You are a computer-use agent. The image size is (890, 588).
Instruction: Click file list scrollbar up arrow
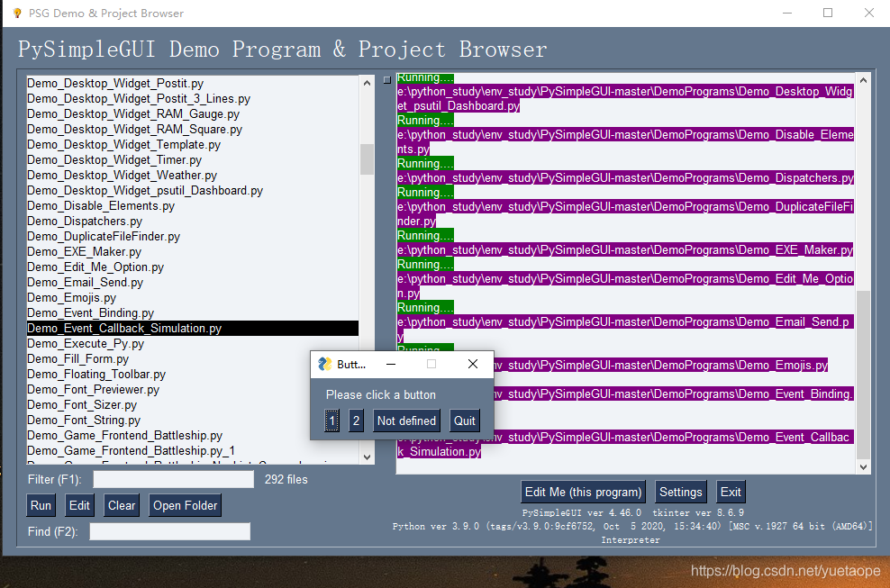point(367,83)
